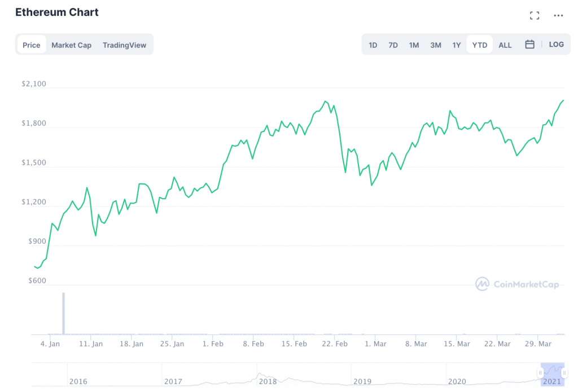Click the price line peak near 22. Feb
Viewport: 578px width, 392px height.
(x=325, y=102)
